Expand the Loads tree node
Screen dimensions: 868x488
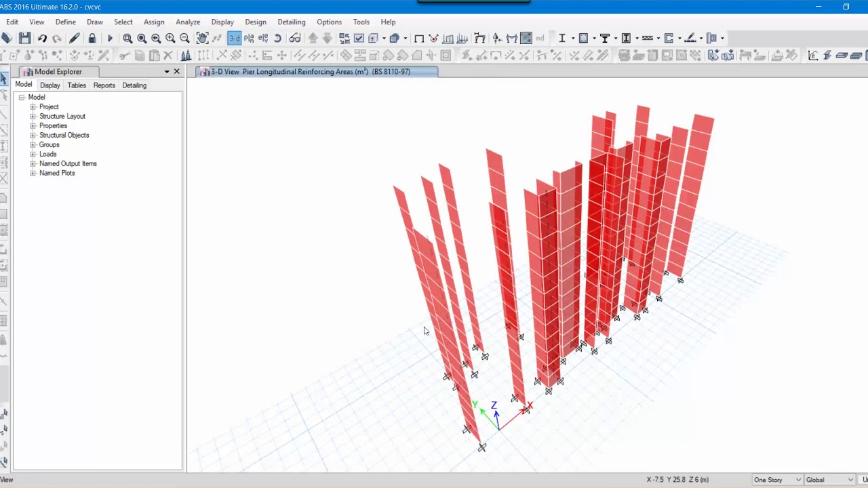pyautogui.click(x=33, y=154)
